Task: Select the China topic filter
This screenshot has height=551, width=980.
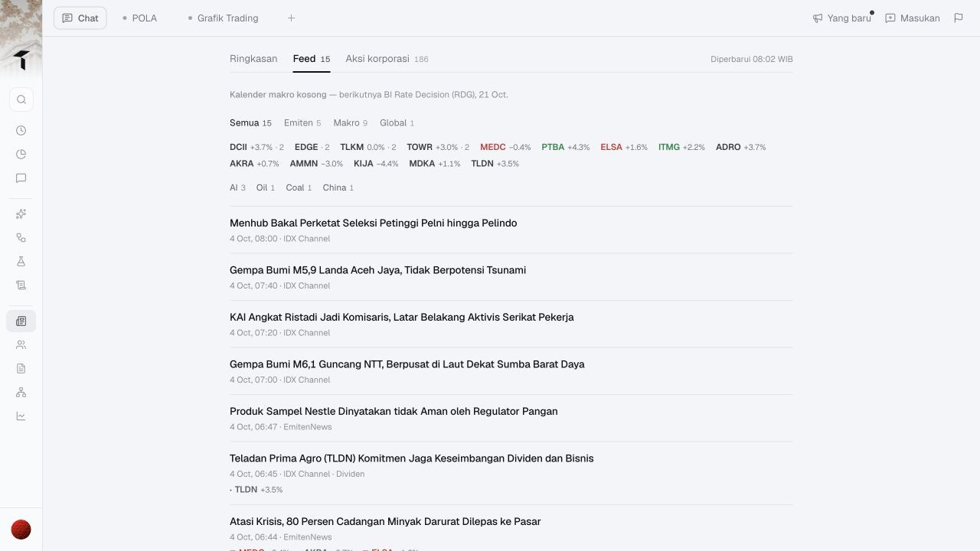Action: 338,187
